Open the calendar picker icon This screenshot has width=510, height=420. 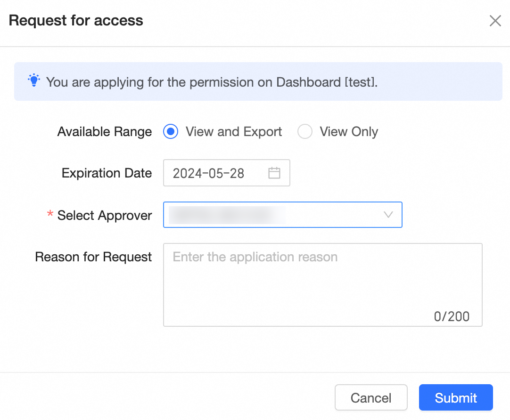(274, 173)
